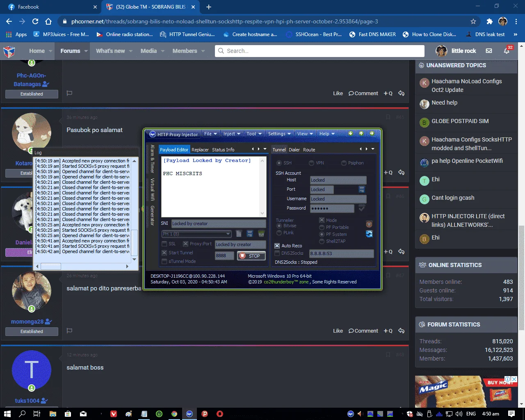
Task: Click the HTTP Proxy Injector logo icon in its title bar
Action: (x=153, y=134)
